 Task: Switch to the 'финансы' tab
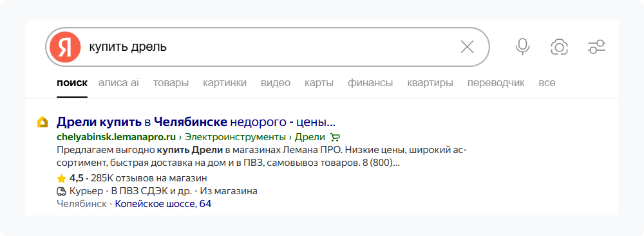(370, 83)
